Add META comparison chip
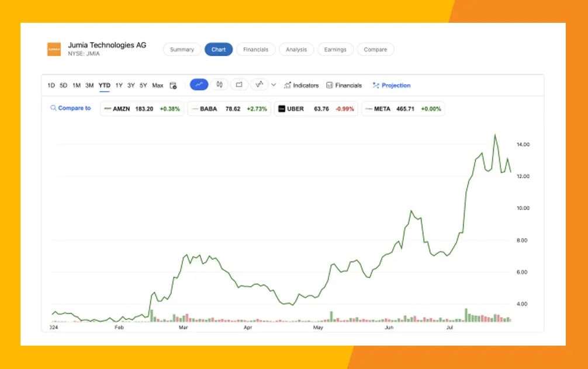The width and height of the screenshot is (588, 369). coord(403,109)
